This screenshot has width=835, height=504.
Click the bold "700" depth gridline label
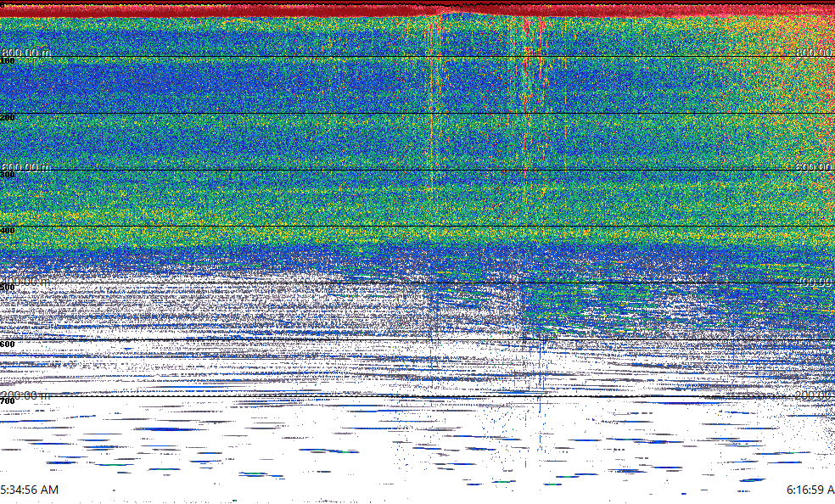8,400
